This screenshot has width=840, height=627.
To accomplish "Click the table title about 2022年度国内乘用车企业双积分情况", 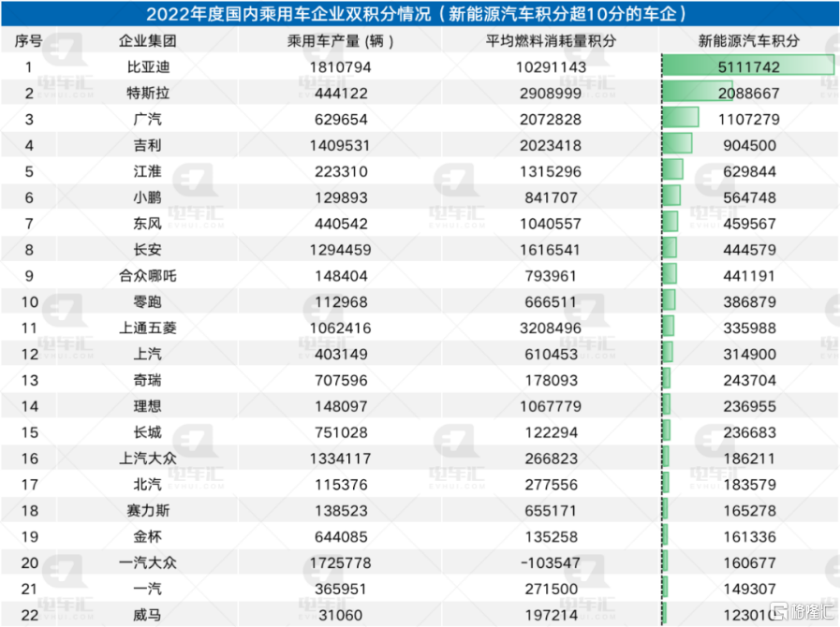I will point(416,13).
